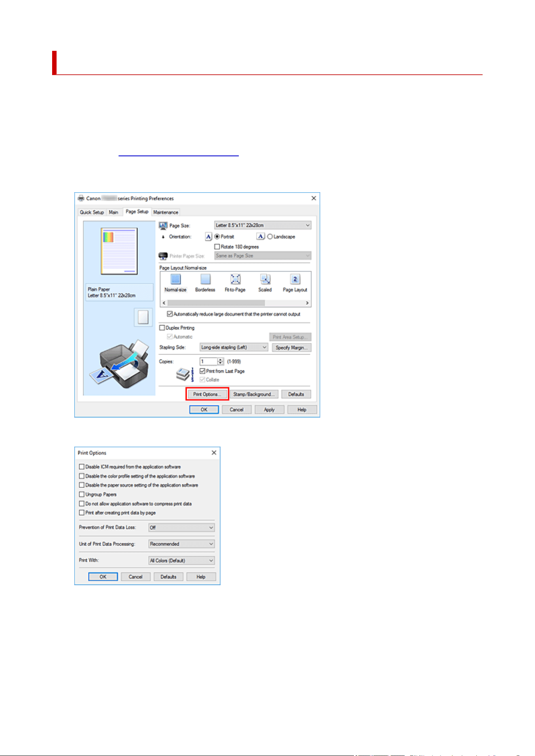Viewport: 535px width, 756px height.
Task: Click Help in Printing Preferences dialog
Action: 302,409
